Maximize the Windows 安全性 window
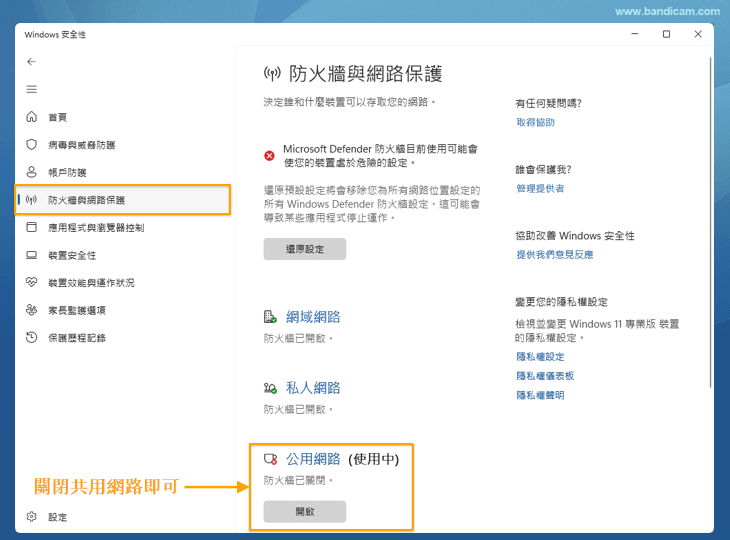The width and height of the screenshot is (730, 540). click(666, 34)
